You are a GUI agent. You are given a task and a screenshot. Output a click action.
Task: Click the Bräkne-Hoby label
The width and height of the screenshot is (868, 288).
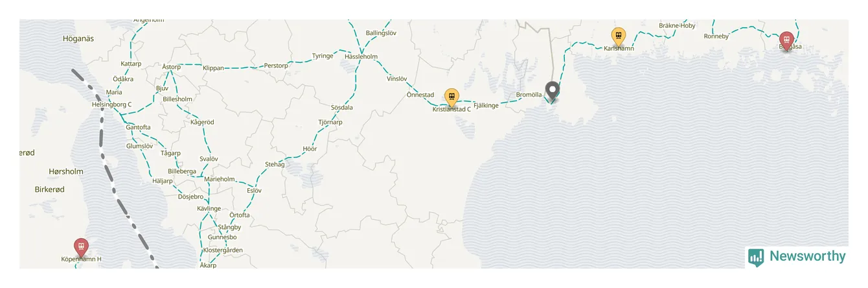pos(677,26)
